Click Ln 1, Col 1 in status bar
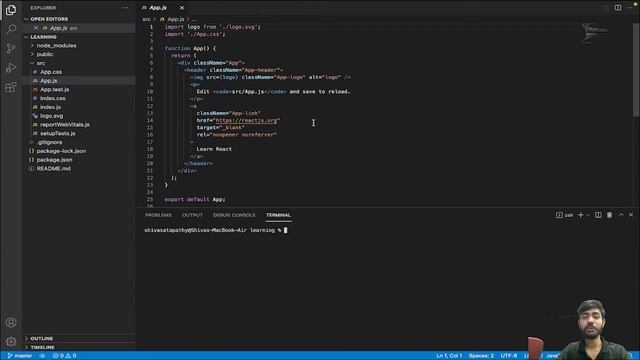This screenshot has width=640, height=360. pyautogui.click(x=449, y=356)
